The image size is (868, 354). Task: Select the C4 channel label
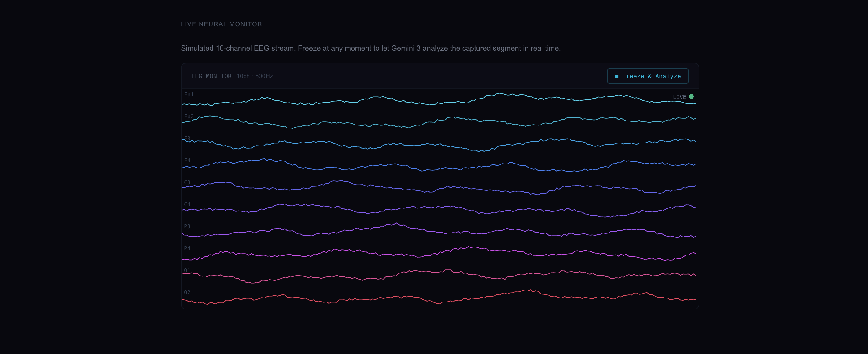pos(187,204)
